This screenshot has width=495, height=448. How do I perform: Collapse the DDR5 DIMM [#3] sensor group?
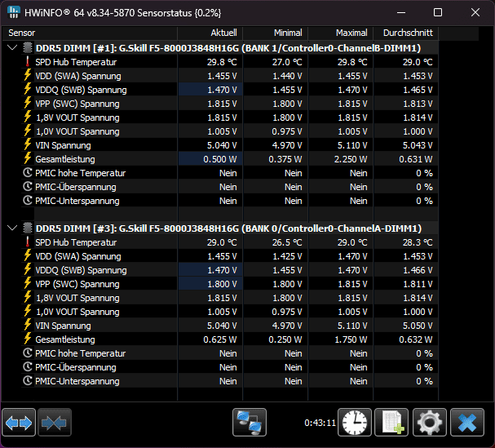coord(12,228)
